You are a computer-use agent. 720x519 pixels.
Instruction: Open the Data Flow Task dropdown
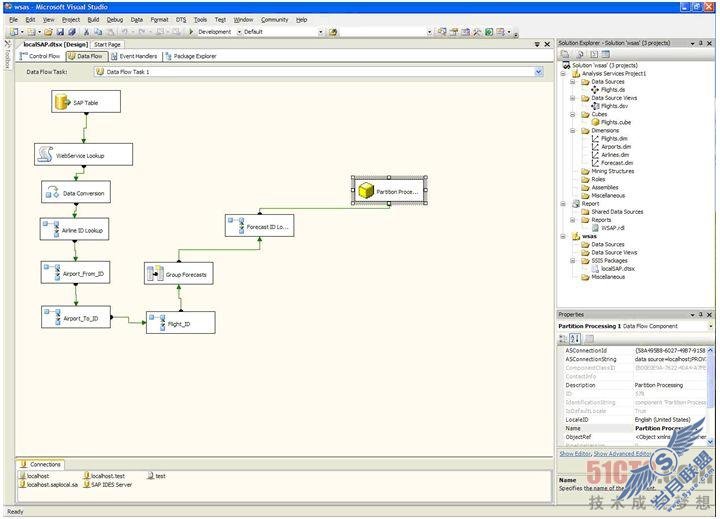click(x=539, y=72)
